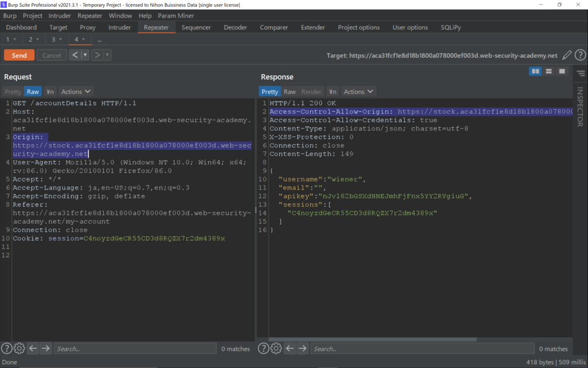Go to previous match in response search

[290, 348]
